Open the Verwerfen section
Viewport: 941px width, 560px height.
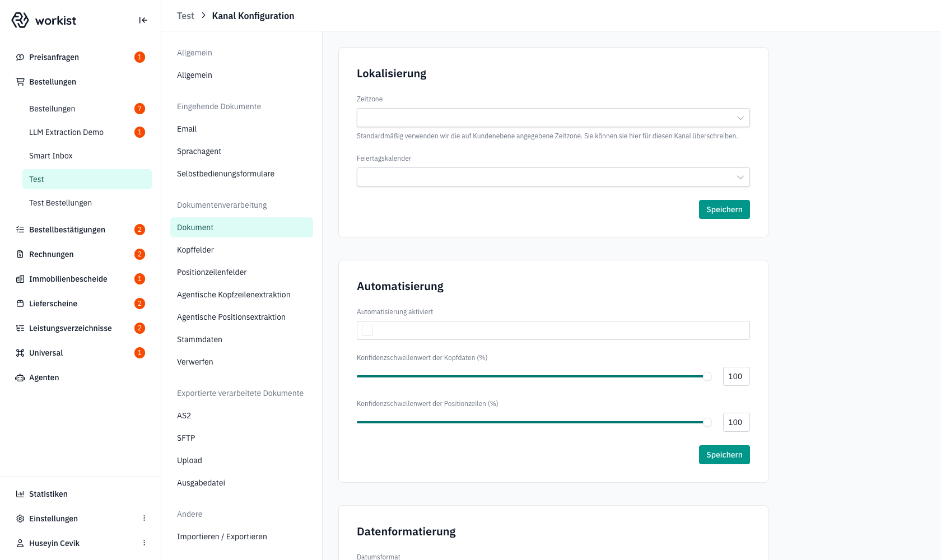point(241,362)
